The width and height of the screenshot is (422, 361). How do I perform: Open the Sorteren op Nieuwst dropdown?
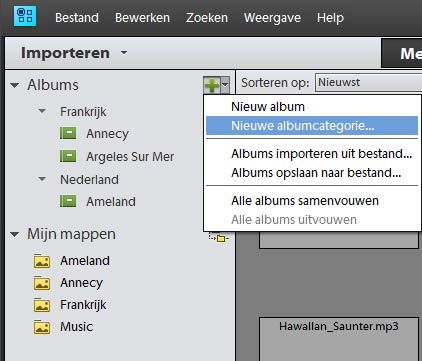[368, 82]
